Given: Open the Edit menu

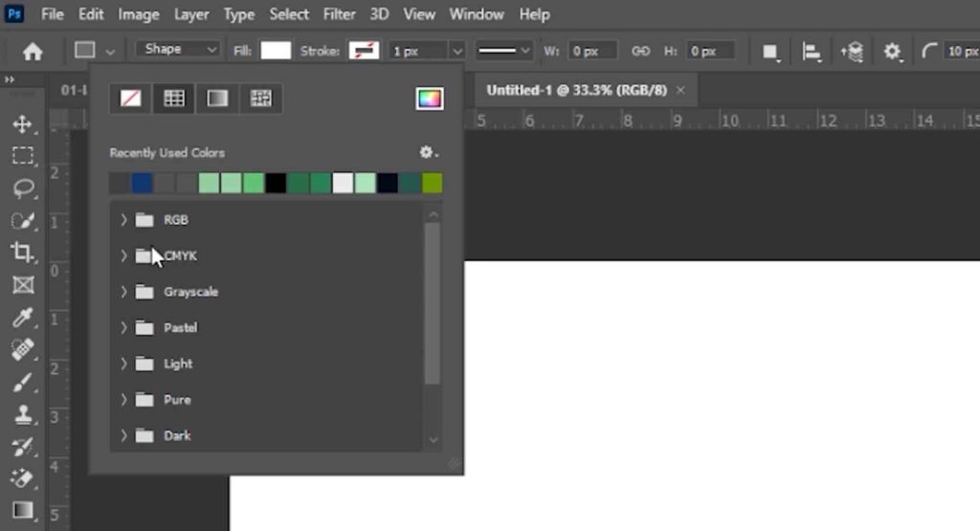Looking at the screenshot, I should coord(91,14).
